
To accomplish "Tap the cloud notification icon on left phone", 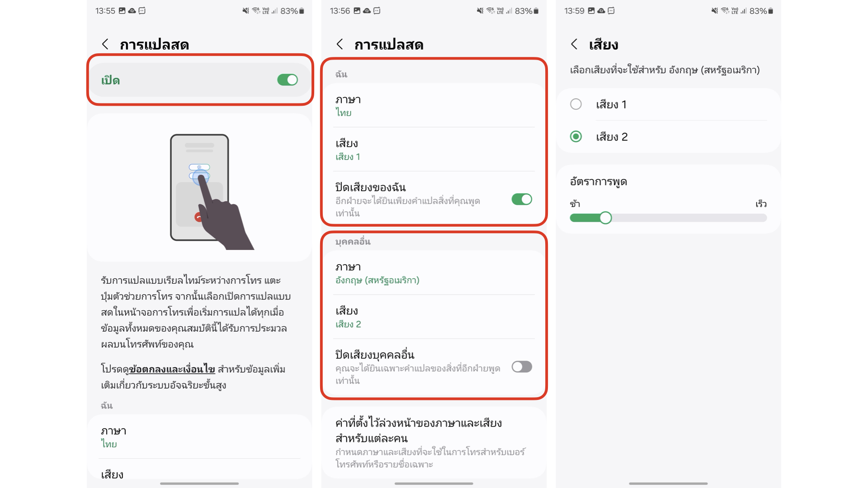I will click(x=132, y=11).
